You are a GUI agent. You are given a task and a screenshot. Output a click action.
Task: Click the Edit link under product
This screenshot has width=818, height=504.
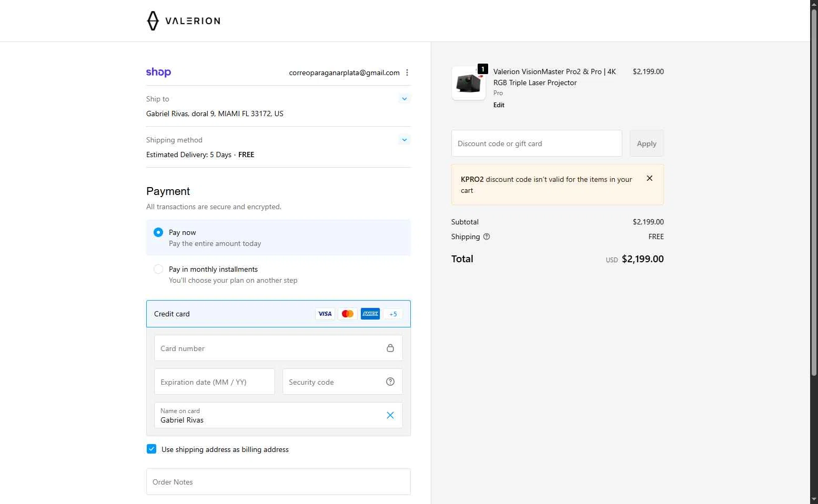pos(499,105)
